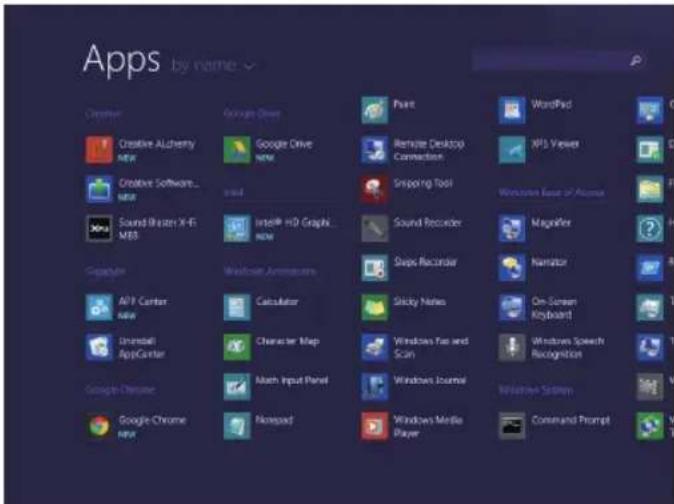Launch the Calculator icon
The image size is (674, 504).
(x=237, y=307)
